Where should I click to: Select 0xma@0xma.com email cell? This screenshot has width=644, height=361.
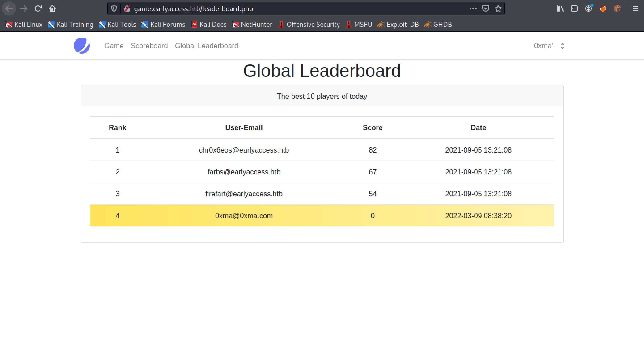pos(244,216)
